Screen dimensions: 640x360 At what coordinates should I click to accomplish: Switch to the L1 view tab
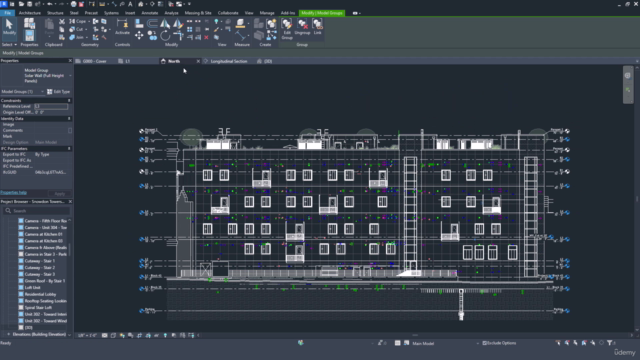point(127,61)
